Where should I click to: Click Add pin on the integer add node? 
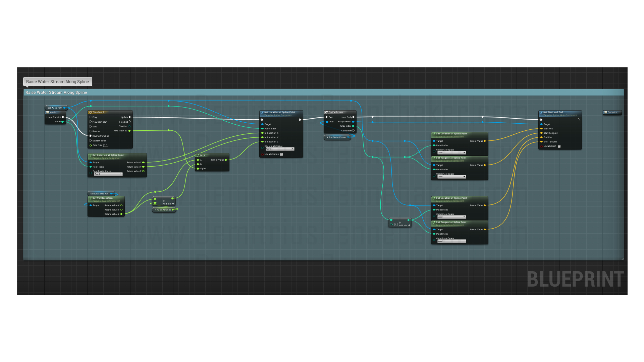click(405, 226)
